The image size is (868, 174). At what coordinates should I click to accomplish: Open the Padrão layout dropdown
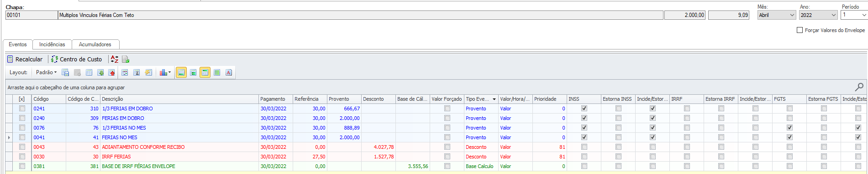(x=46, y=72)
